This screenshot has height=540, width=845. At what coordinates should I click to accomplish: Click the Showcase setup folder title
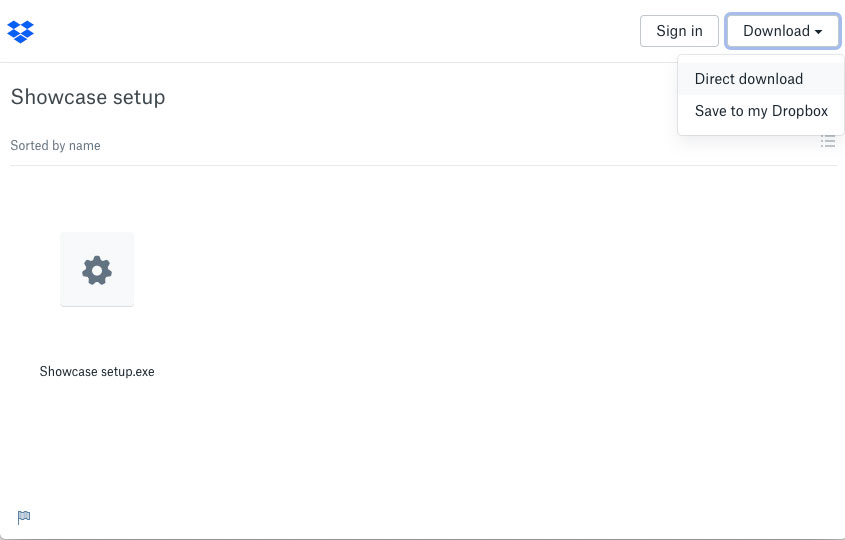(x=88, y=97)
